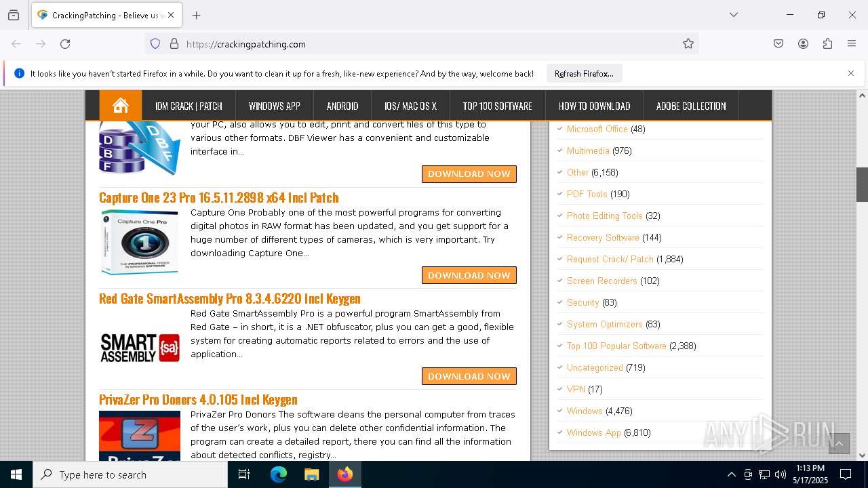Image resolution: width=868 pixels, height=488 pixels.
Task: Click the padlock site information icon
Action: click(174, 44)
